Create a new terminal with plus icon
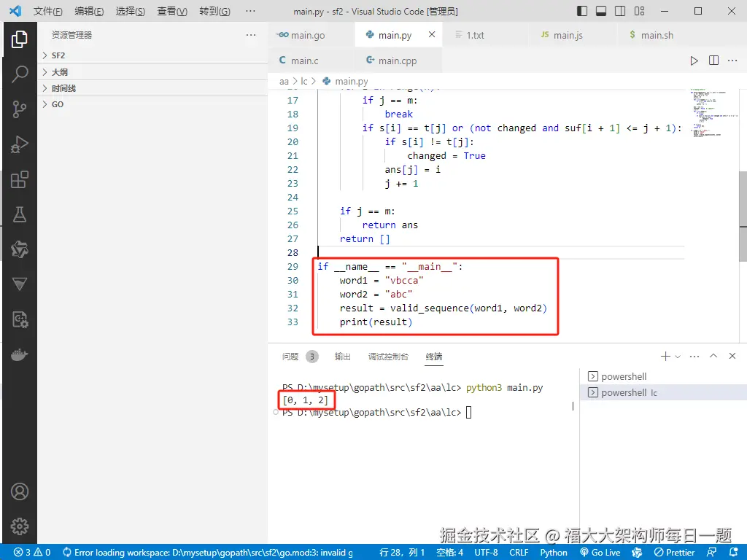 (x=665, y=356)
